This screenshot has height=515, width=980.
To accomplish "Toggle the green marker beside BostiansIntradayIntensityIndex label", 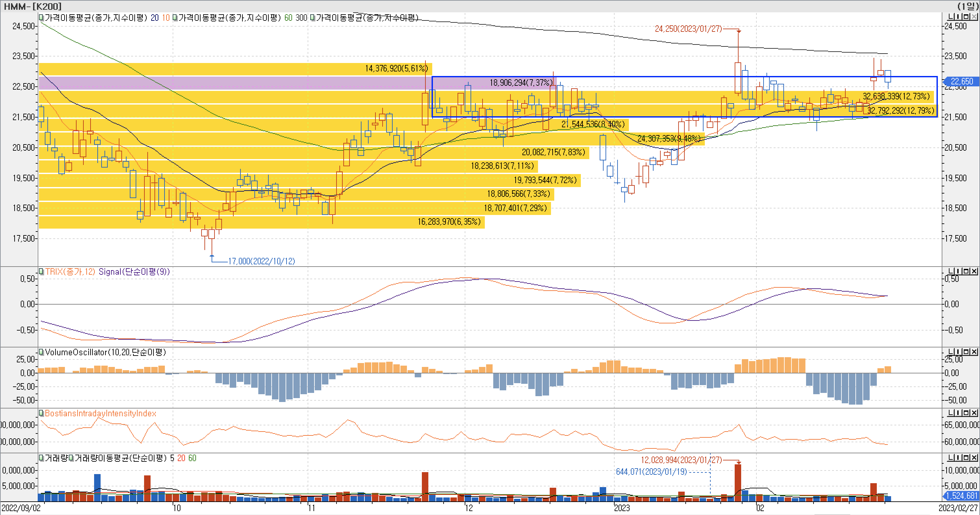I will [41, 413].
